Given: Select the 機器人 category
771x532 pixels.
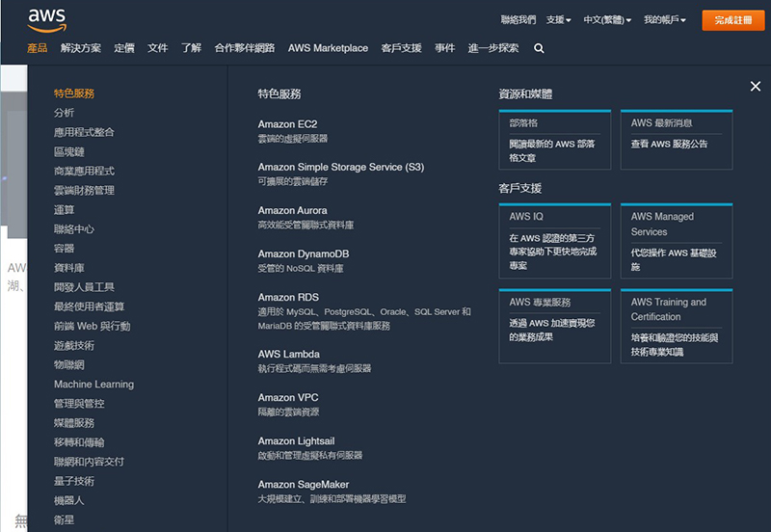Looking at the screenshot, I should tap(68, 500).
